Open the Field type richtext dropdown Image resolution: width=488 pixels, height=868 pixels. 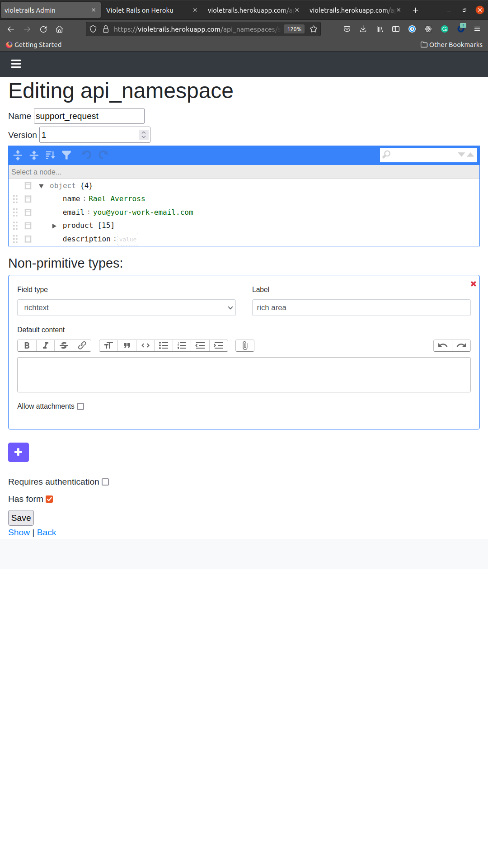coord(127,307)
